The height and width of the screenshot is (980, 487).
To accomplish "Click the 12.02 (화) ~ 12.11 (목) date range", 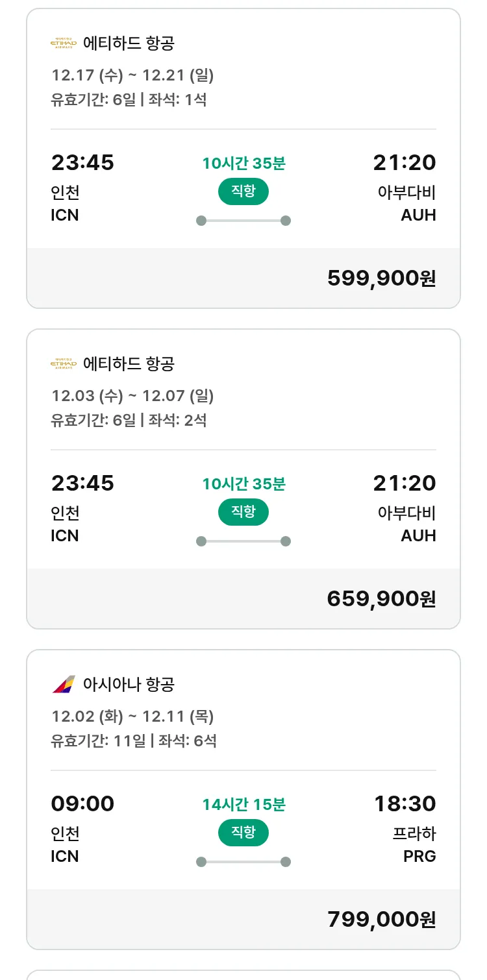I will pos(132,717).
